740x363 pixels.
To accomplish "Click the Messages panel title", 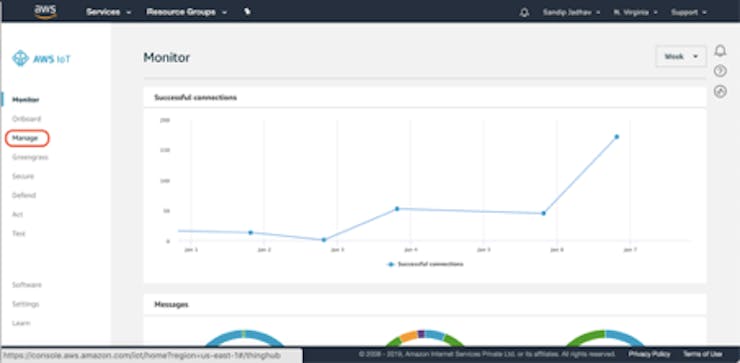I will click(171, 305).
